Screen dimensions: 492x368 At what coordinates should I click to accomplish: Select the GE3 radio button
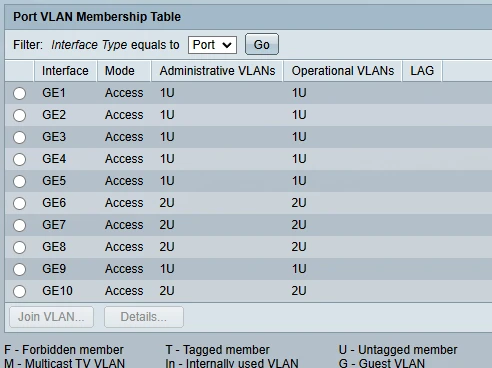[19, 137]
